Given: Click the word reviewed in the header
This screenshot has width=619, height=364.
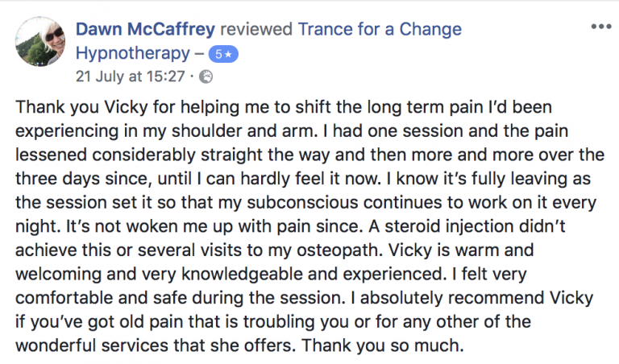Looking at the screenshot, I should pyautogui.click(x=256, y=29).
